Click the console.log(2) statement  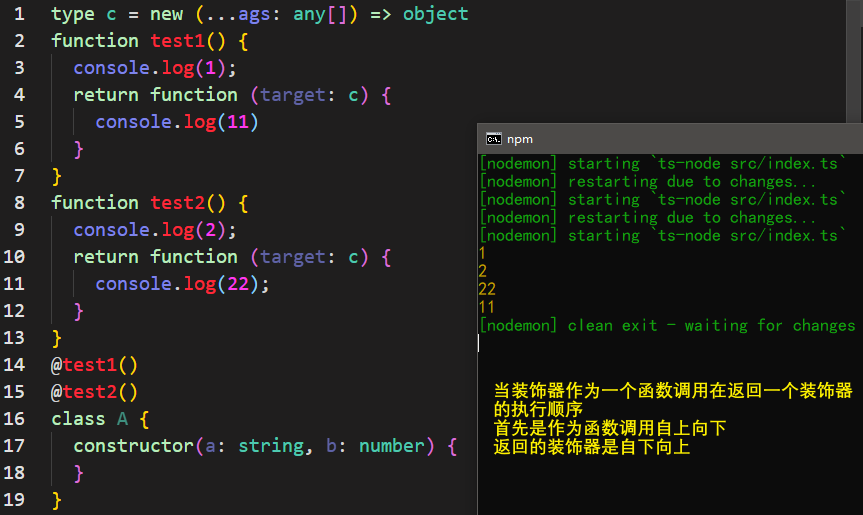(x=155, y=229)
